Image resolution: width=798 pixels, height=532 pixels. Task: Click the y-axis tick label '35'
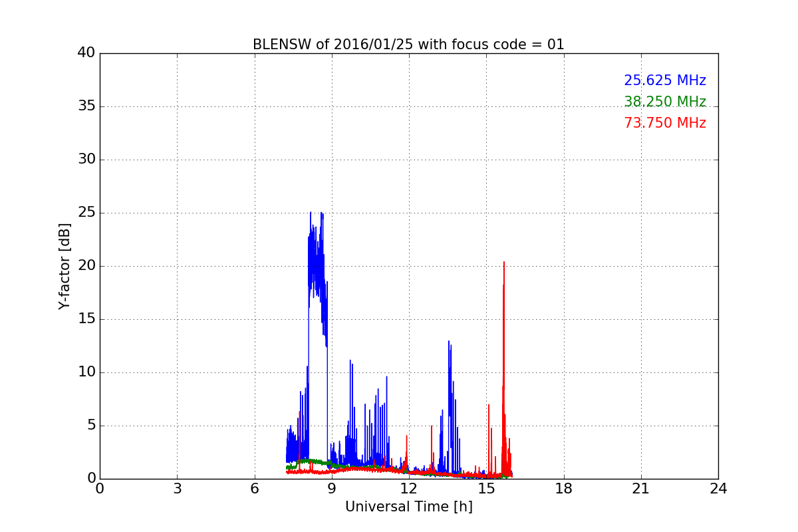pos(86,106)
